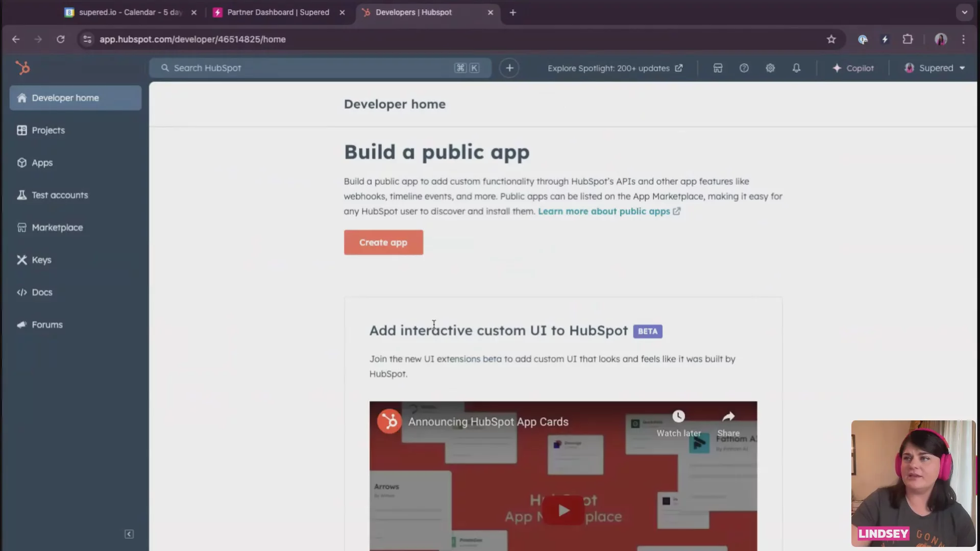
Task: Open the browser extensions puzzle icon
Action: [x=908, y=39]
